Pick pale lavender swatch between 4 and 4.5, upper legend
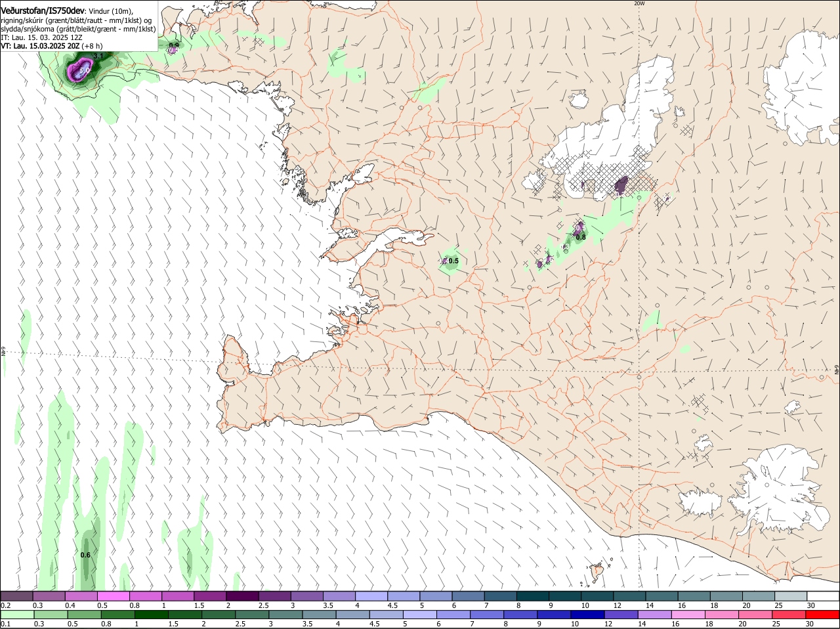Screen dimensions: 840x629 (371, 596)
